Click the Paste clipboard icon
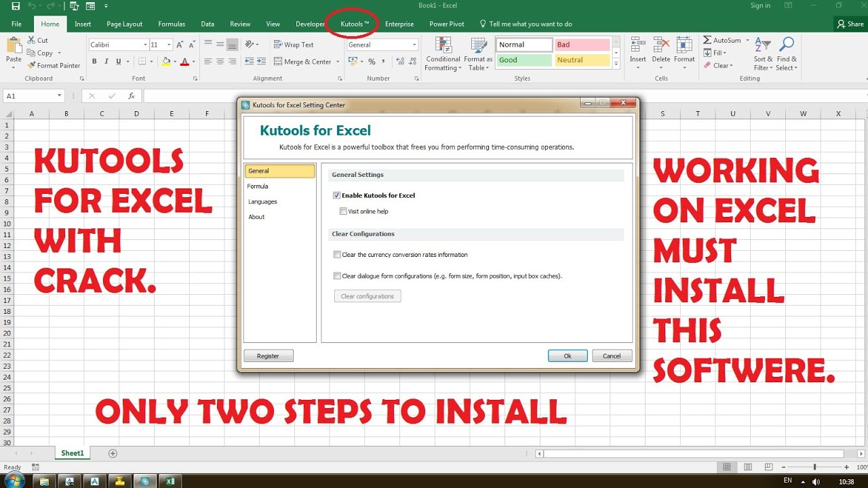The height and width of the screenshot is (488, 868). [x=14, y=46]
